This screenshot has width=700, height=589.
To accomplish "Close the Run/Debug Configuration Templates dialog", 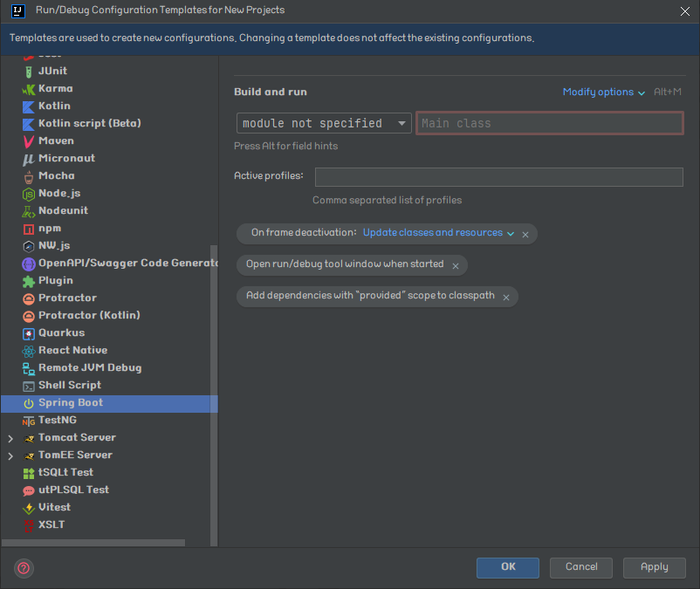I will point(685,11).
